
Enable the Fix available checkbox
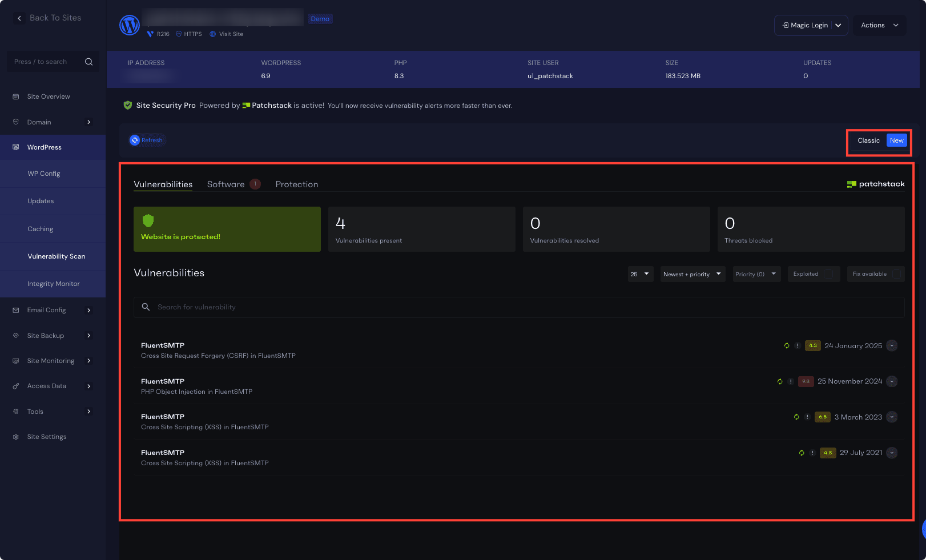pyautogui.click(x=896, y=274)
